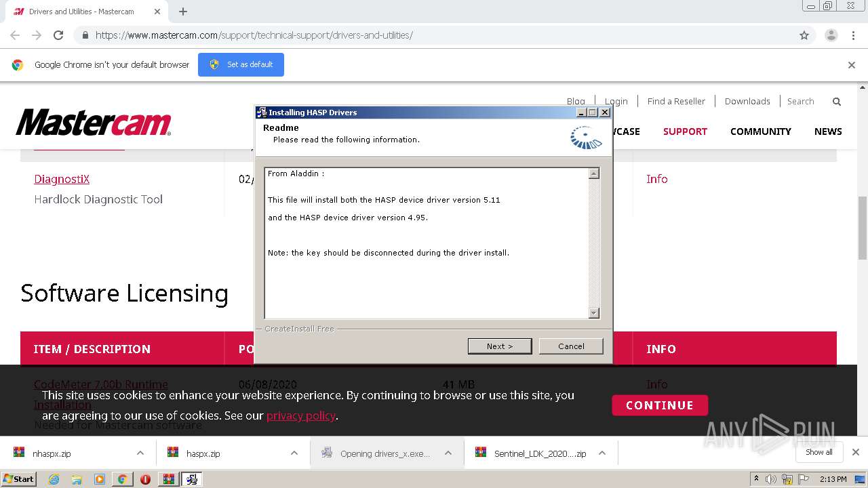Click the Mastercam logo
Viewport: 868px width, 488px height.
click(x=94, y=123)
